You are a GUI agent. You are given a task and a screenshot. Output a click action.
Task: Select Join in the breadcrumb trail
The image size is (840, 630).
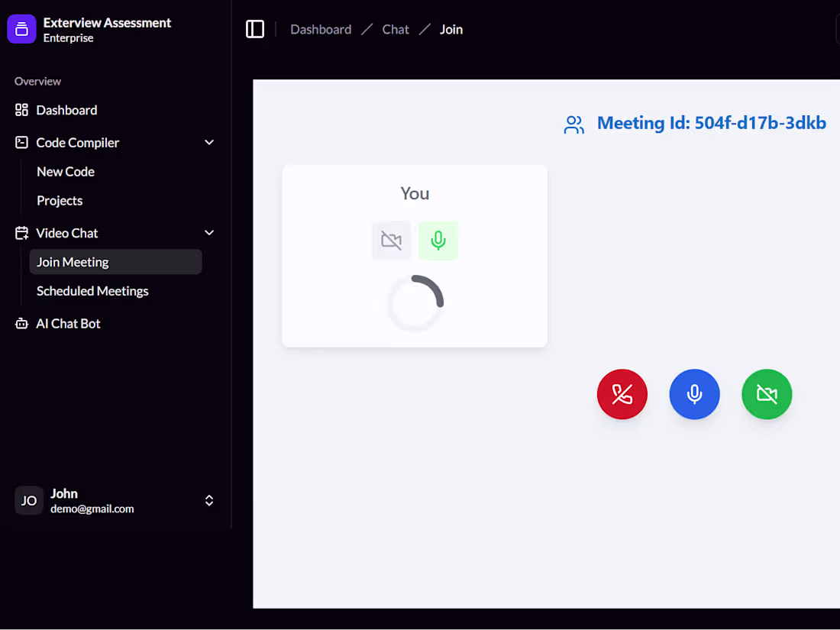click(x=451, y=29)
